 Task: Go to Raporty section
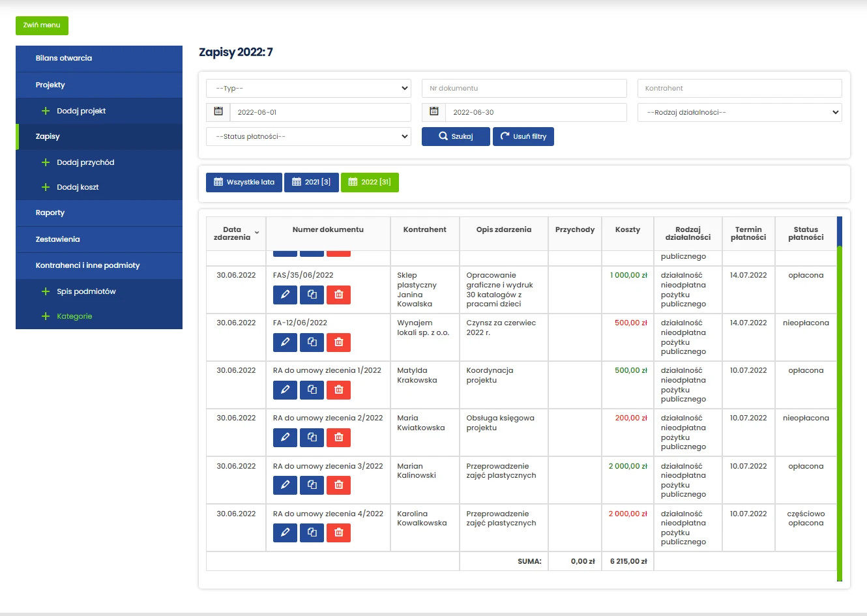[99, 213]
